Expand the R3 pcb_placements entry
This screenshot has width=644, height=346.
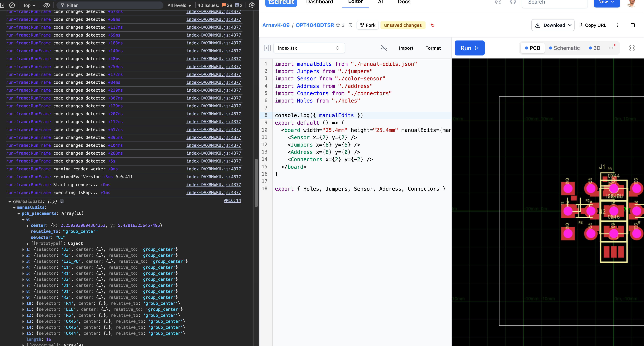click(x=23, y=255)
